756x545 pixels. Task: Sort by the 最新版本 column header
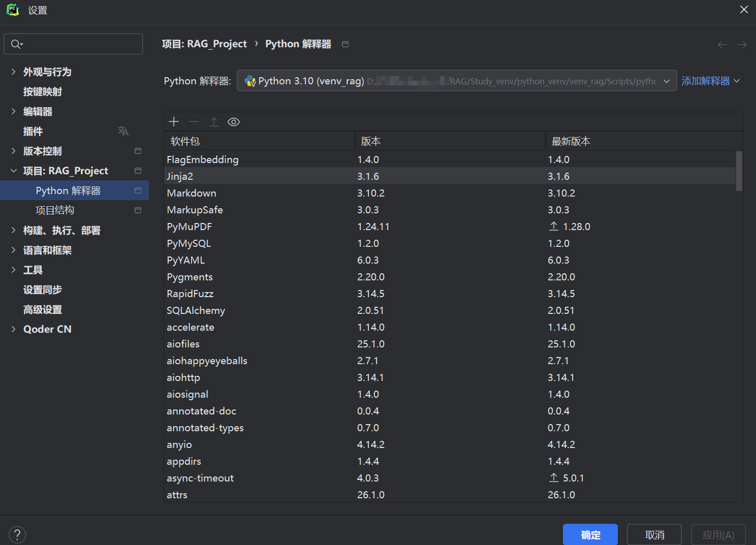[644, 141]
